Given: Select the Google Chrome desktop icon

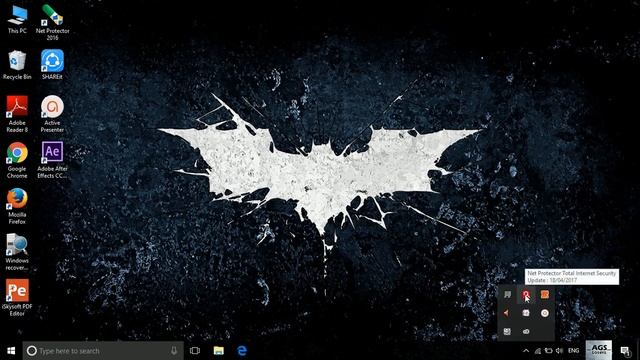Looking at the screenshot, I should [17, 160].
